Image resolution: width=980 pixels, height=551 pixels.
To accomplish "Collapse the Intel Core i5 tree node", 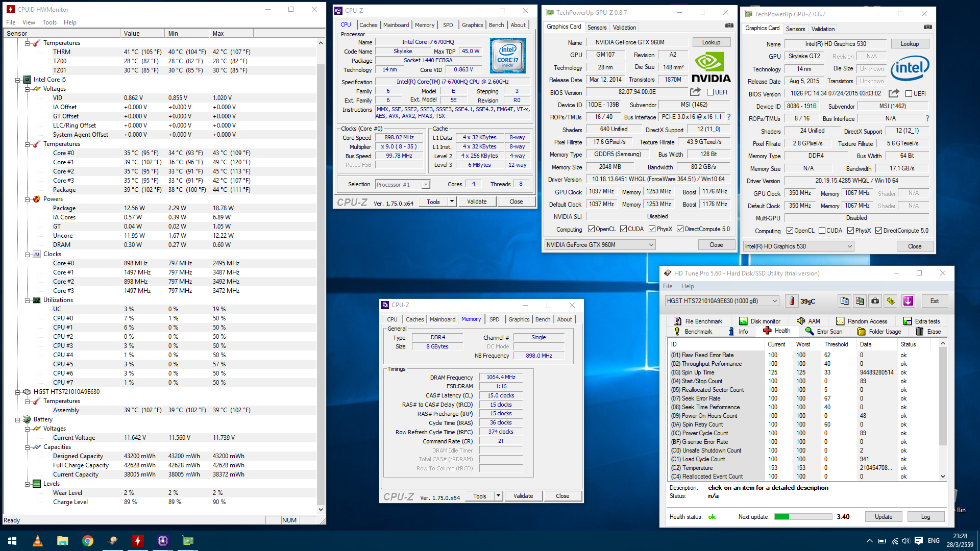I will [17, 80].
